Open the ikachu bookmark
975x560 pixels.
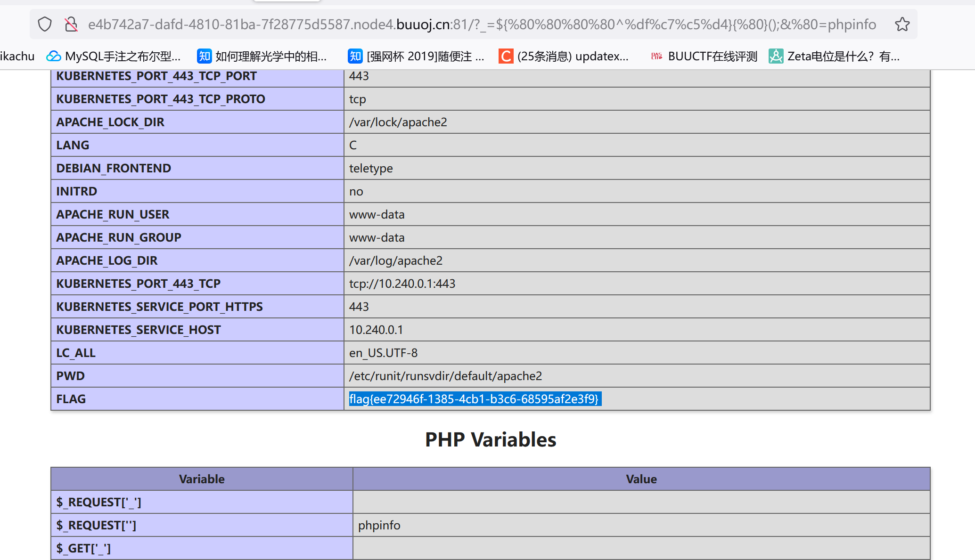[17, 57]
